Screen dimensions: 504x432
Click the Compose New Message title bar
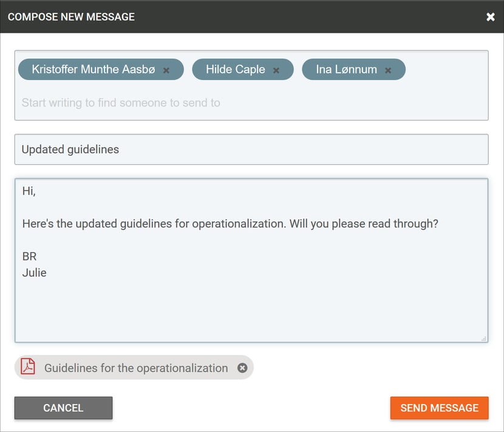point(251,17)
